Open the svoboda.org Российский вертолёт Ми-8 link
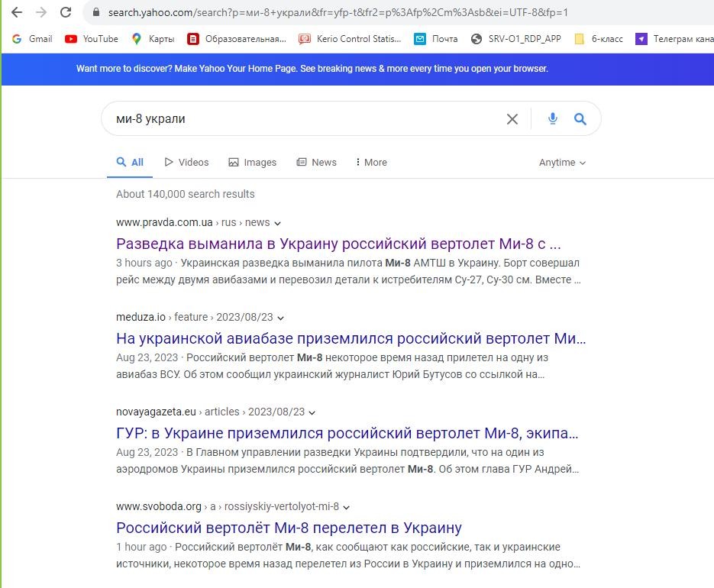Screen dimensions: 714x588 click(289, 528)
